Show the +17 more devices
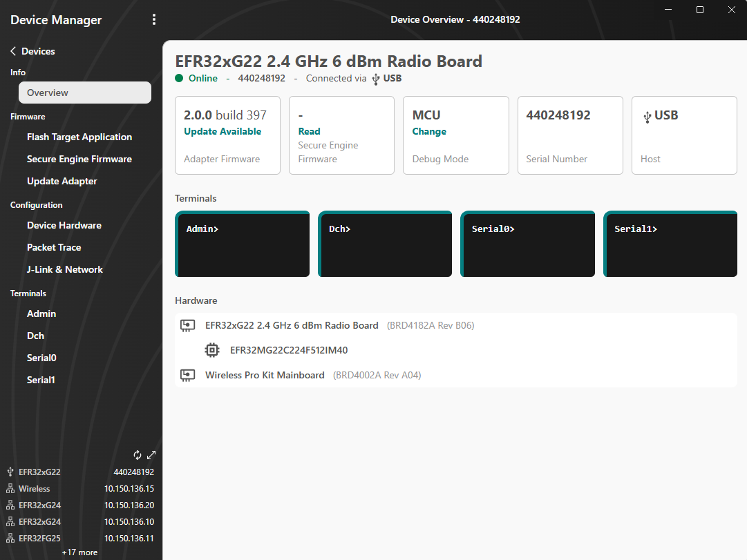The height and width of the screenshot is (560, 747). point(79,552)
